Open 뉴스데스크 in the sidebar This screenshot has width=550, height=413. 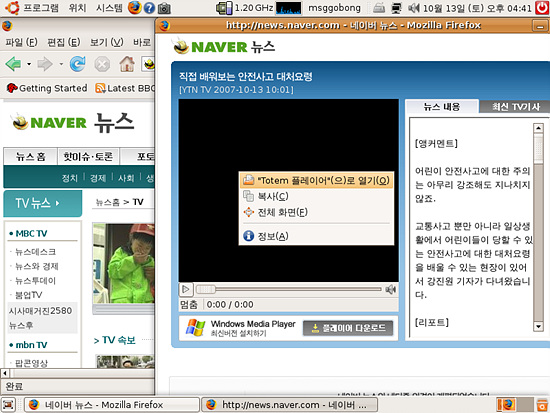click(35, 252)
